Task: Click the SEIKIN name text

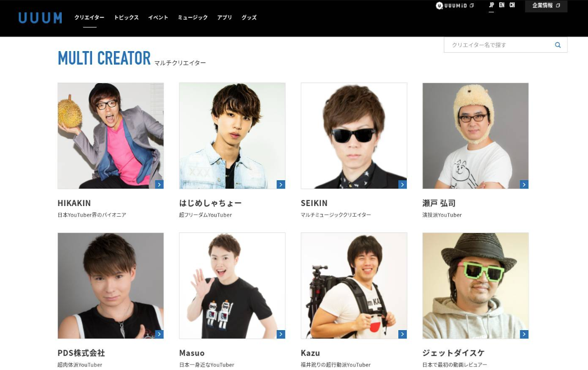Action: pos(314,203)
